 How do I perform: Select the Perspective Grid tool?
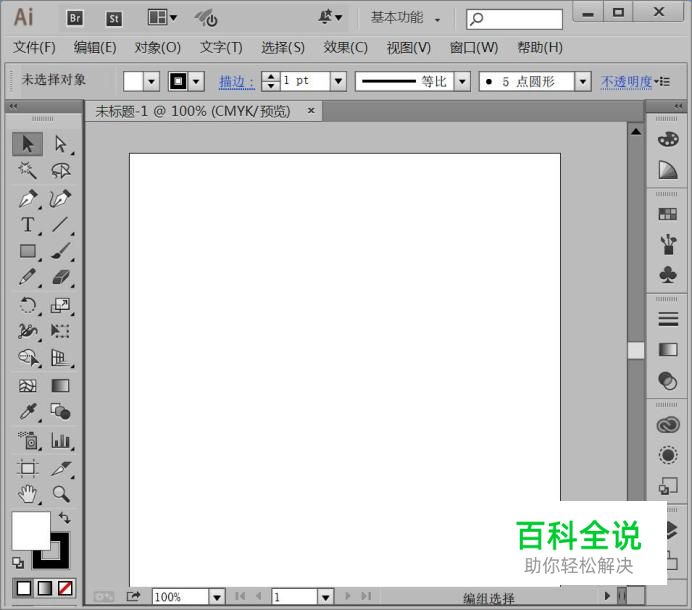[60, 358]
